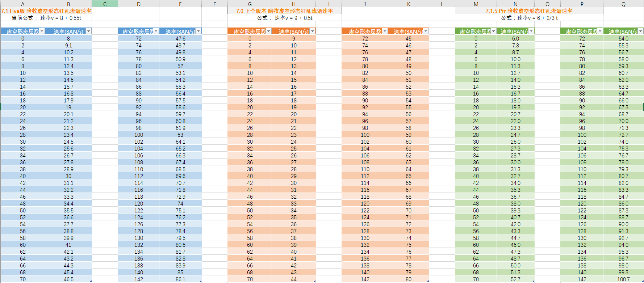
Task: Select column O by its header
Action: [x=547, y=4]
